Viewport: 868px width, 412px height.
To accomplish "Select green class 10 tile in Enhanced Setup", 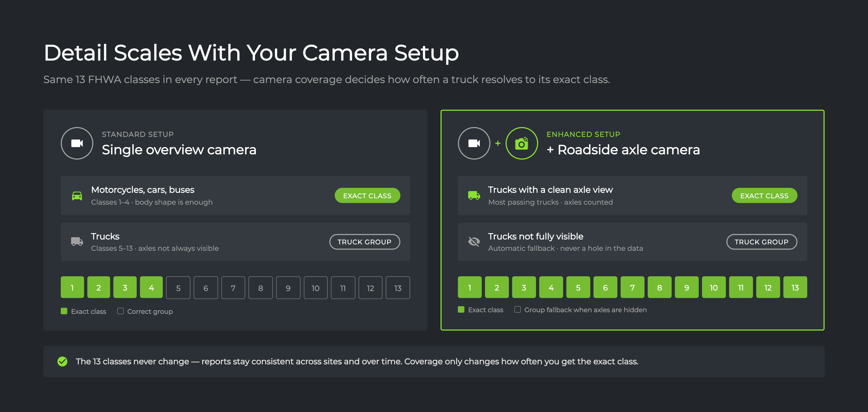I will click(714, 287).
